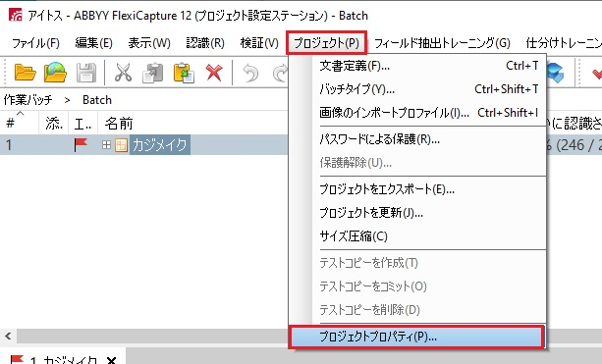This screenshot has height=364, width=602.
Task: Open プロジェクトプロパティ(P)... from the menu
Action: pyautogui.click(x=416, y=337)
